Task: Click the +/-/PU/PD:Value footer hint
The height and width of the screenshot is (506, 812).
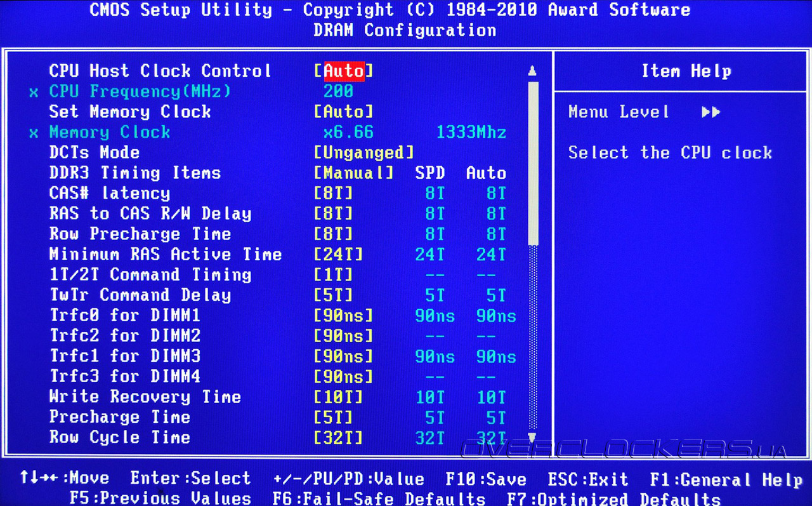Action: [348, 478]
